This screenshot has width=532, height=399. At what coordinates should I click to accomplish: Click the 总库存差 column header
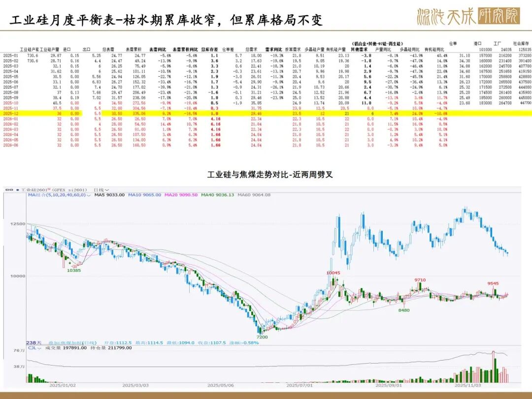point(211,50)
